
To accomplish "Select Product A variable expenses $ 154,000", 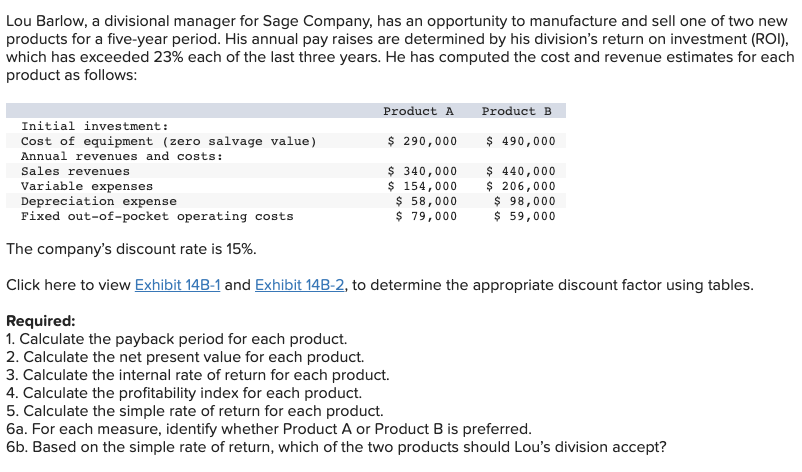I will point(422,186).
